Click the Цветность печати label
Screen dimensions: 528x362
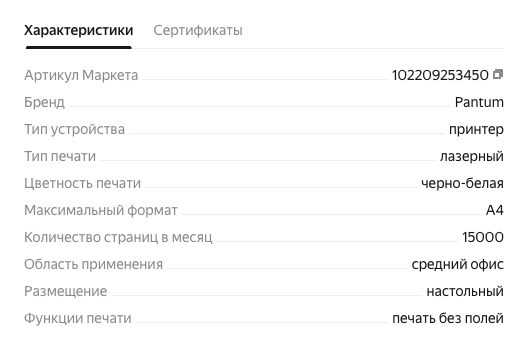[82, 183]
